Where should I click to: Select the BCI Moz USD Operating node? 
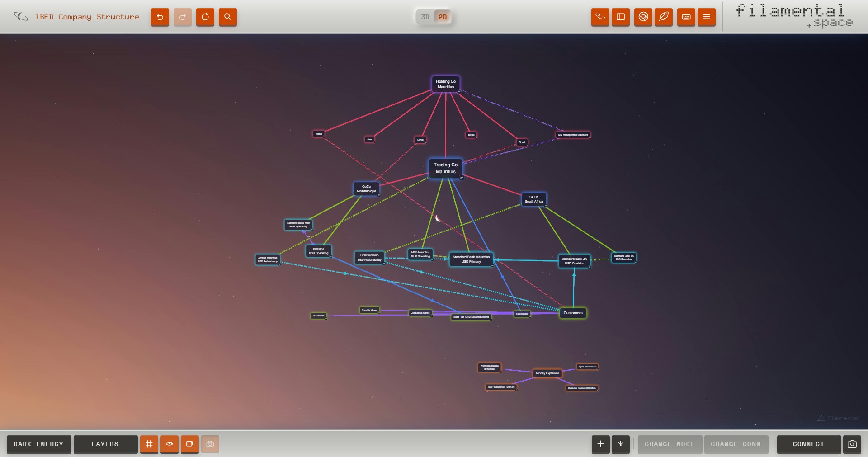click(x=319, y=251)
